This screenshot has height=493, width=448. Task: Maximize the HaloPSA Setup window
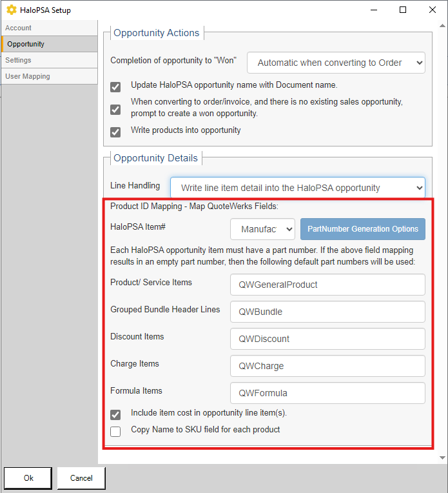click(403, 10)
